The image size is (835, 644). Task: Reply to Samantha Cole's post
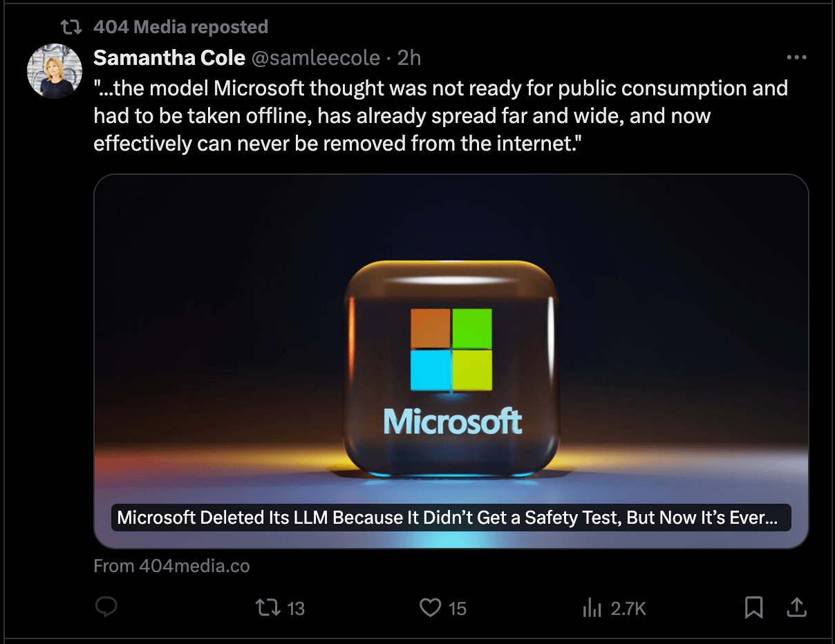click(106, 607)
